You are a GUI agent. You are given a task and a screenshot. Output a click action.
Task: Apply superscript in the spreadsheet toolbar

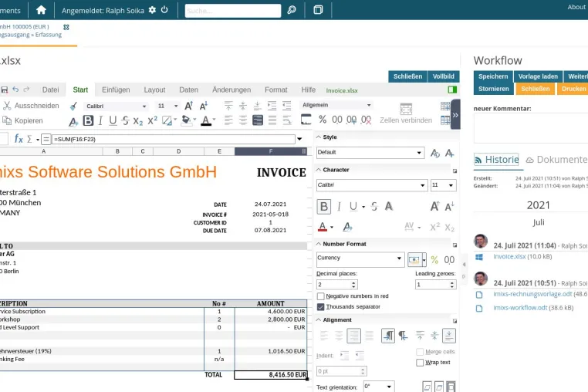[152, 120]
